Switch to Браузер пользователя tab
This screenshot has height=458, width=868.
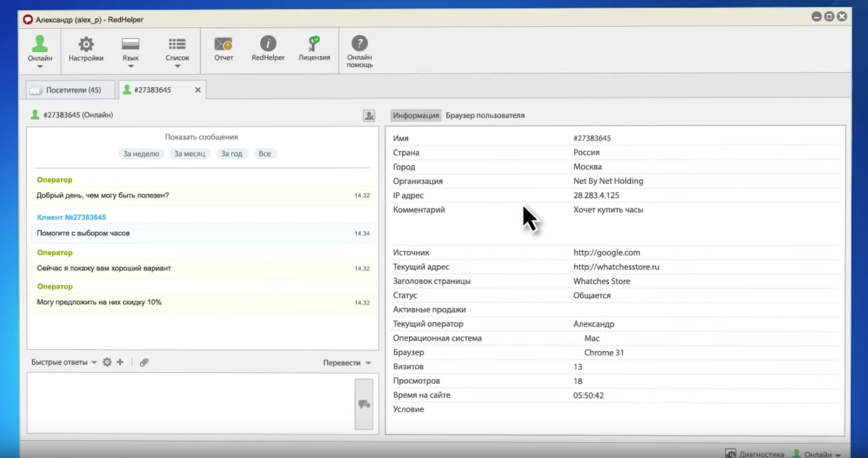(485, 115)
